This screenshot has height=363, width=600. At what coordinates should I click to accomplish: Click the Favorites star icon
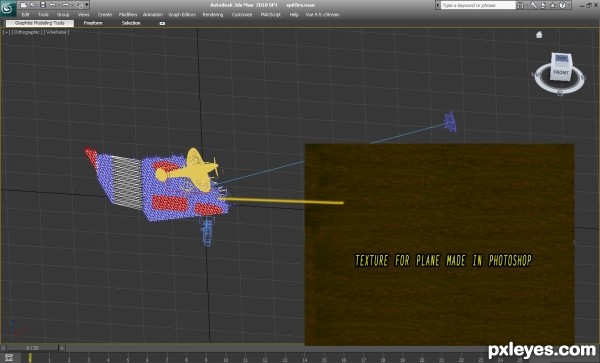[x=553, y=5]
